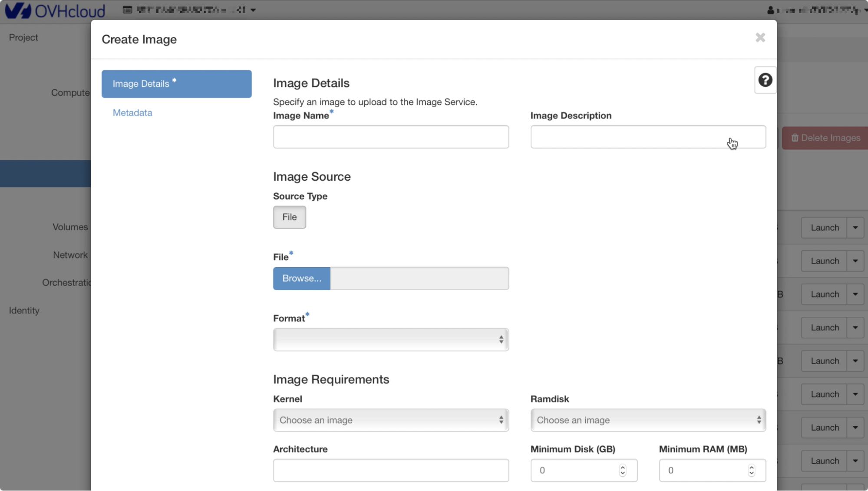Image resolution: width=868 pixels, height=491 pixels.
Task: Select File as source type
Action: coord(289,217)
